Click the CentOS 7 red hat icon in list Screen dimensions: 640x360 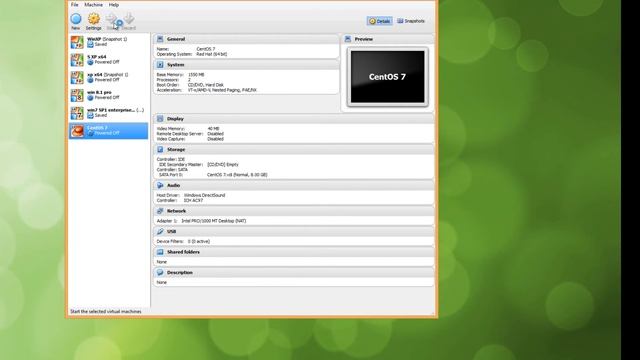point(77,131)
